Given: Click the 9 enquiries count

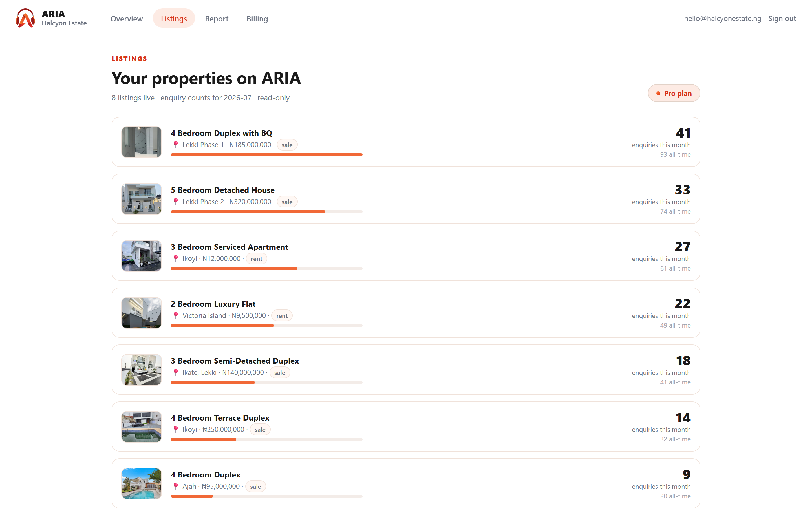Looking at the screenshot, I should (x=687, y=475).
